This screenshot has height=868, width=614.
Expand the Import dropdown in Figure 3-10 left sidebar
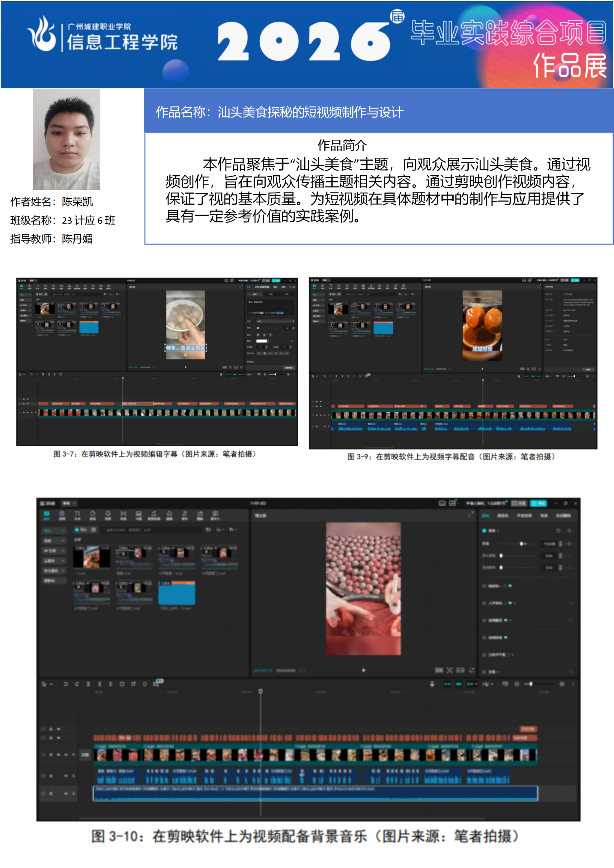53,531
